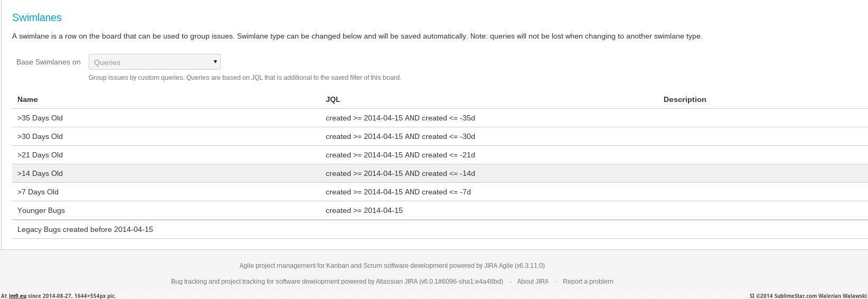Edit JQL query ending with -14d
The height and width of the screenshot is (299, 868).
400,173
